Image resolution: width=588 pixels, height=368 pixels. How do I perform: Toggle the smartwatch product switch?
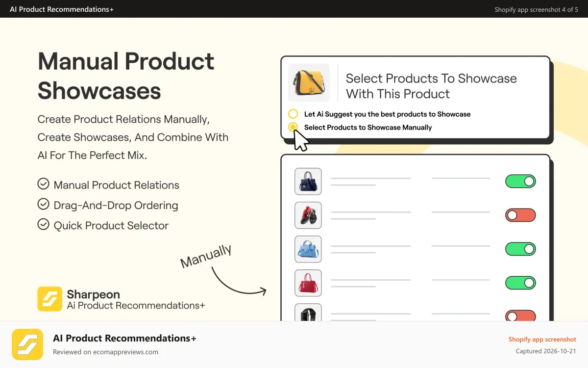coord(520,315)
